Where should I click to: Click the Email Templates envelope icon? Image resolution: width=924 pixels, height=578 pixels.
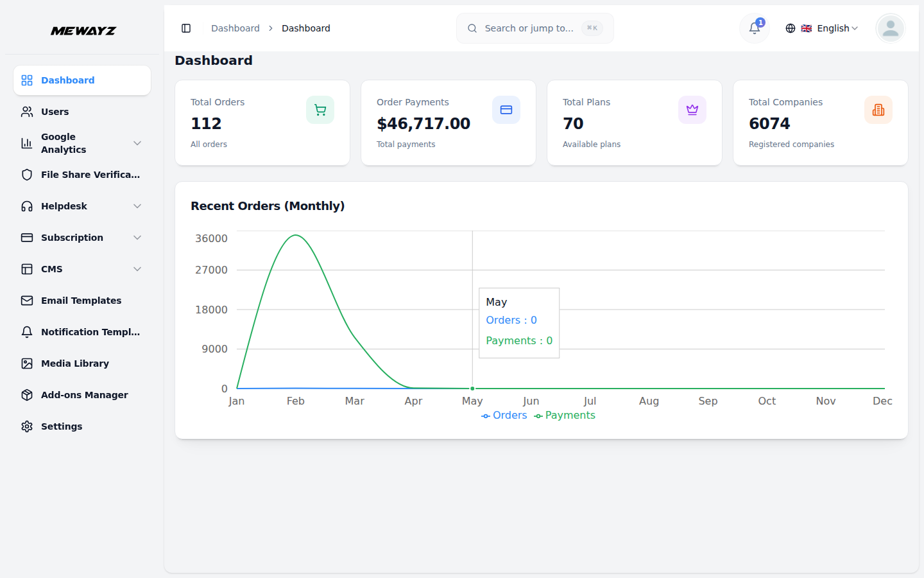coord(26,300)
